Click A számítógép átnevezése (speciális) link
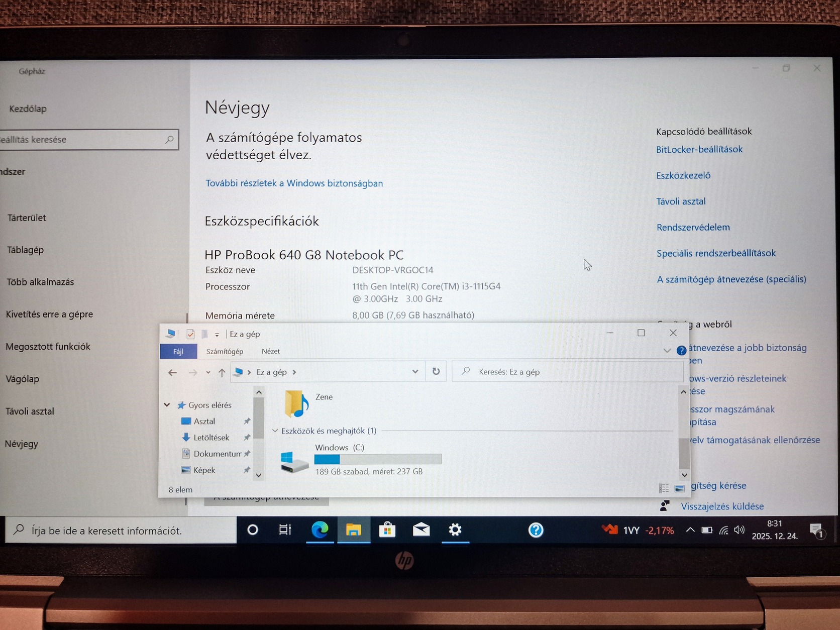The width and height of the screenshot is (840, 630). (x=731, y=279)
